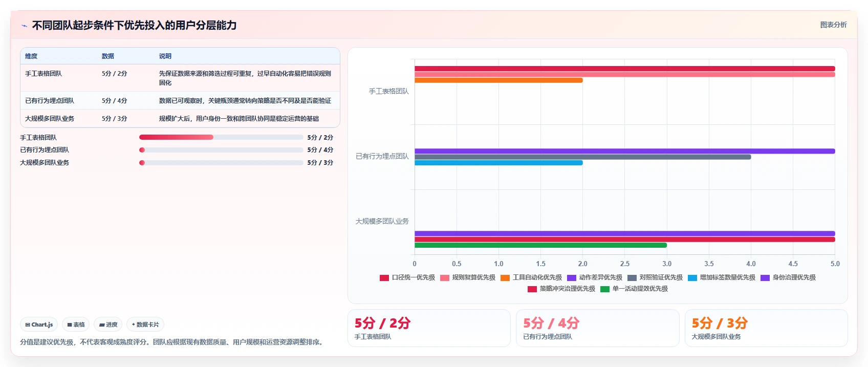The height and width of the screenshot is (367, 868).
Task: Click description starting 数据已可观察时
Action: point(245,101)
